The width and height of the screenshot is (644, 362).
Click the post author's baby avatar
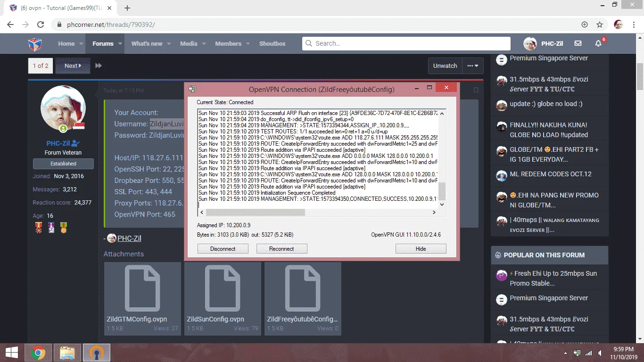click(63, 108)
